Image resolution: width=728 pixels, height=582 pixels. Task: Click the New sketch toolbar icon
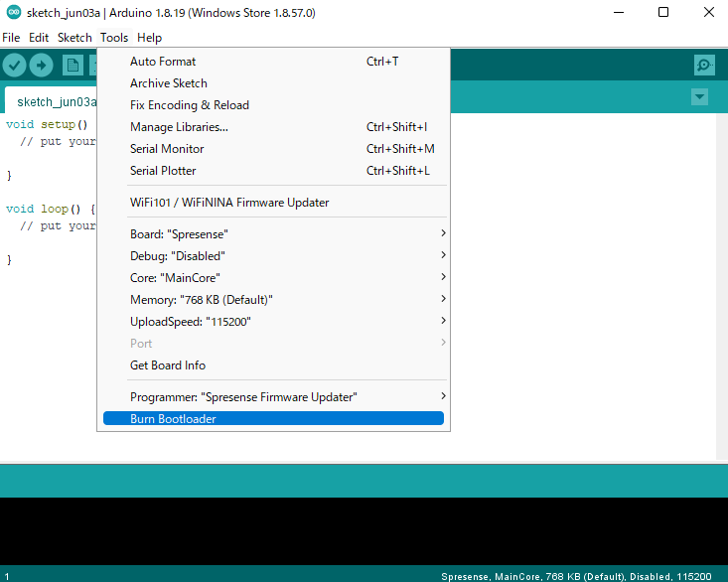point(73,65)
